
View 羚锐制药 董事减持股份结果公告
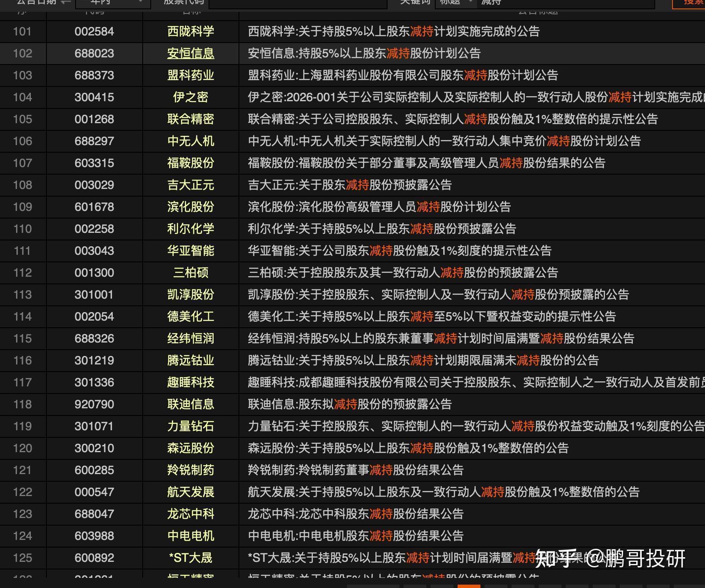[x=356, y=470]
